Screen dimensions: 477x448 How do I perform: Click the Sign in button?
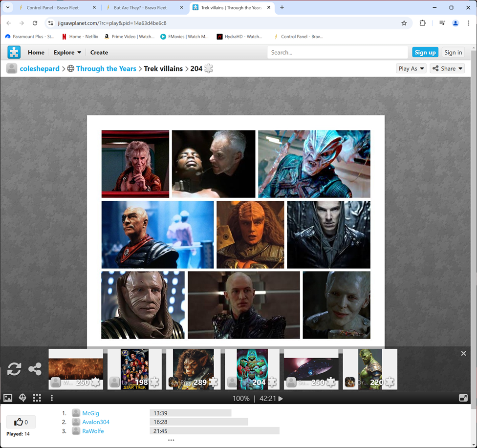click(453, 52)
